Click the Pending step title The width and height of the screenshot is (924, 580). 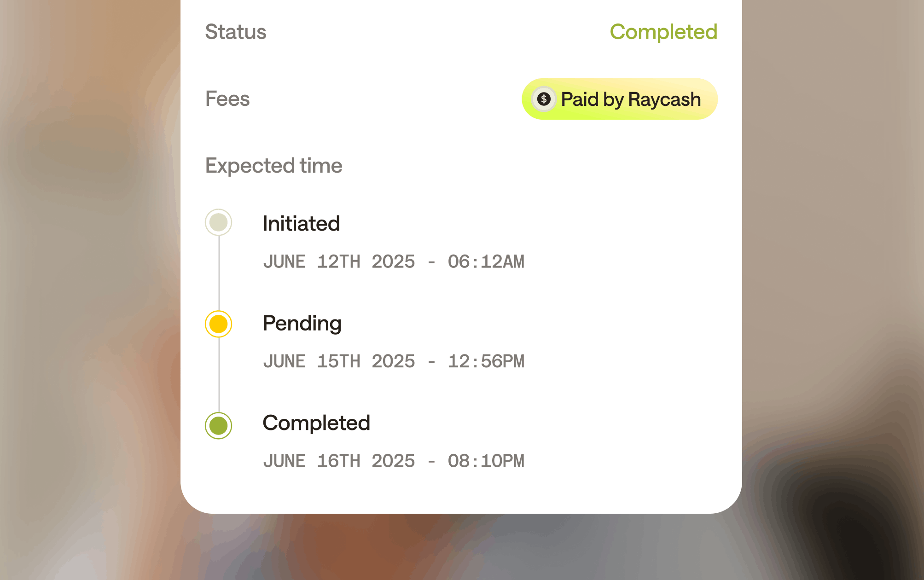[x=302, y=323]
